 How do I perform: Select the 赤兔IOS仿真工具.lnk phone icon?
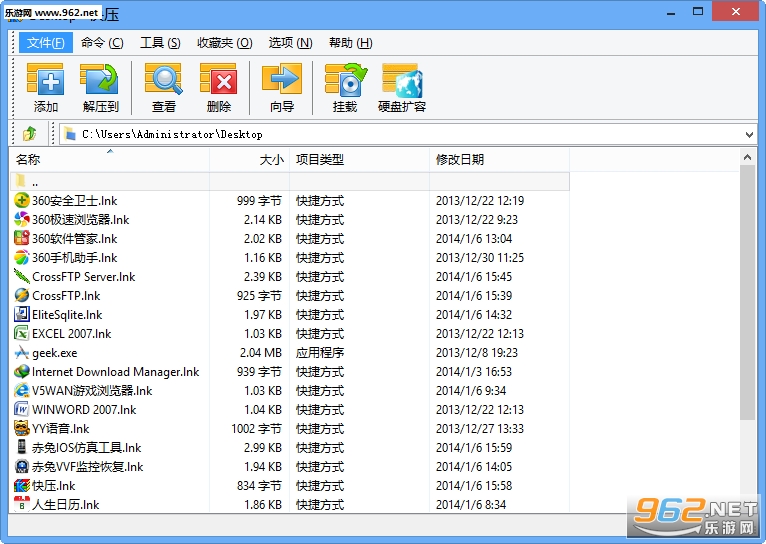click(x=21, y=447)
